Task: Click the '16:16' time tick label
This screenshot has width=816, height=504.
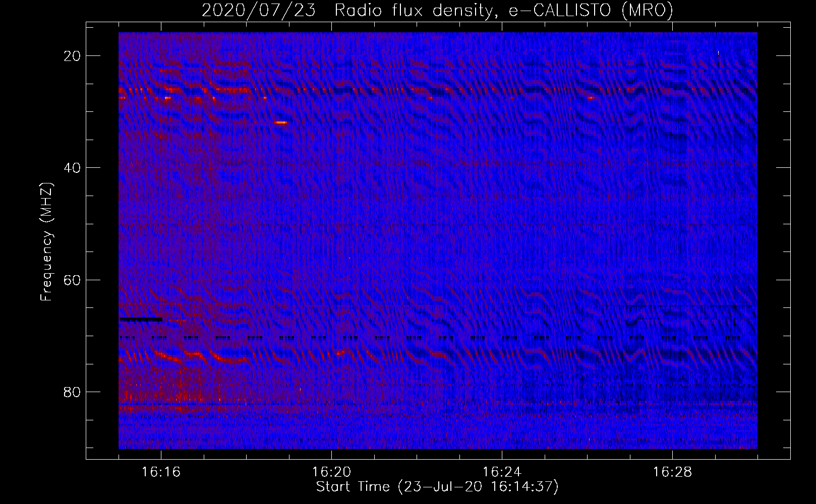Action: [161, 472]
